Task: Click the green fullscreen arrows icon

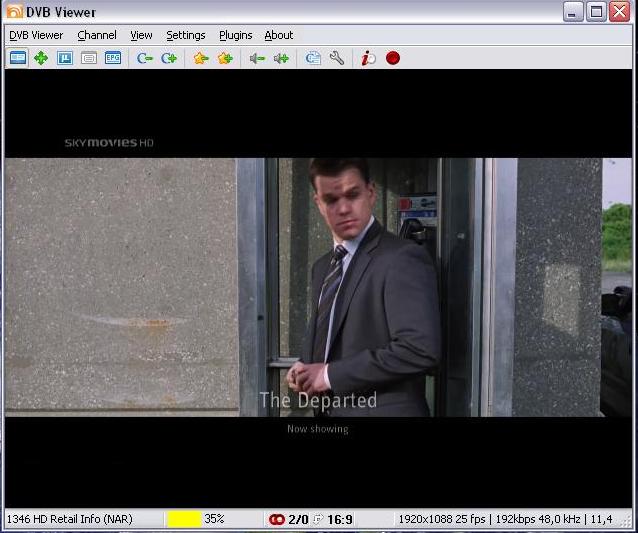Action: (x=41, y=58)
